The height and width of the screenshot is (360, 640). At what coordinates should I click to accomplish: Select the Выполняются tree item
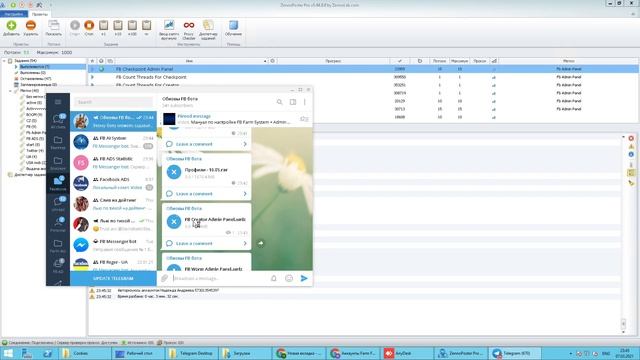coord(35,67)
